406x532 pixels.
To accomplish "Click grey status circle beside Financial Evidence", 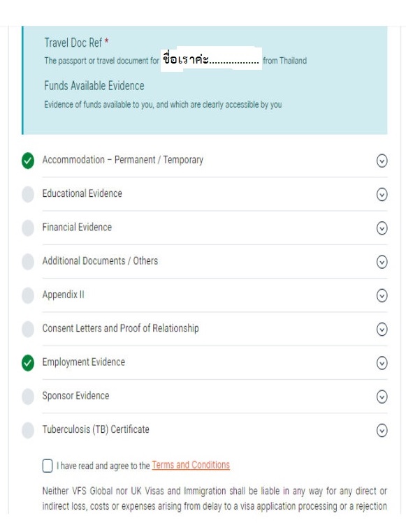I will tap(28, 228).
